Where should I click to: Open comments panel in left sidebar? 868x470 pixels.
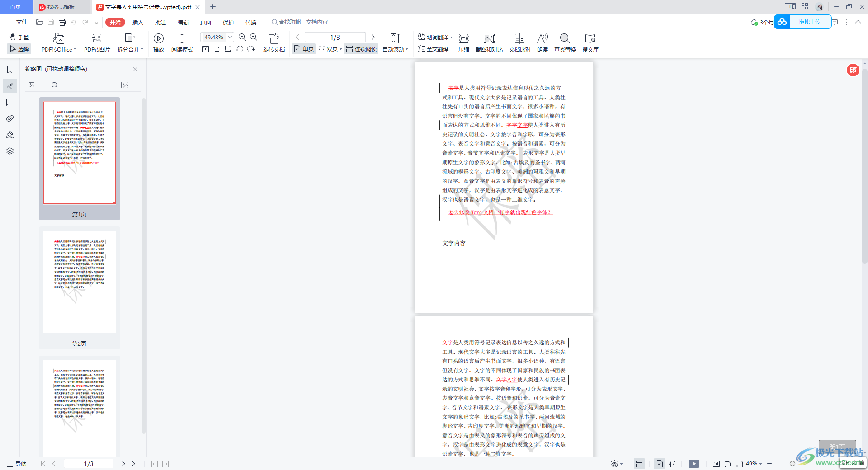[9, 102]
